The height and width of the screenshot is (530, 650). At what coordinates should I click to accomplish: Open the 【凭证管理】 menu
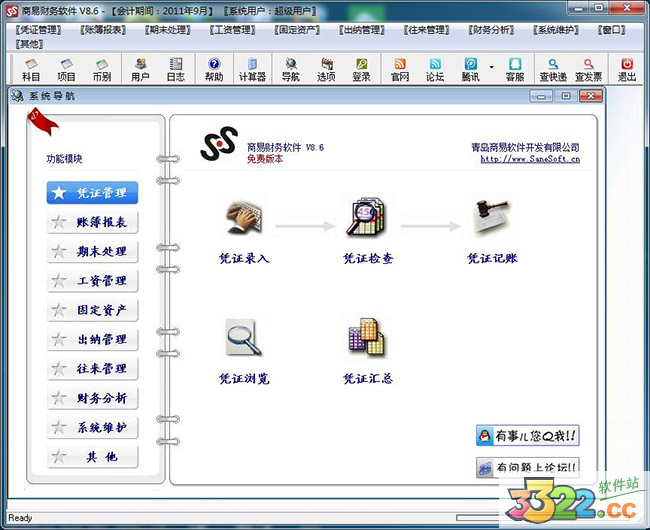tap(38, 30)
